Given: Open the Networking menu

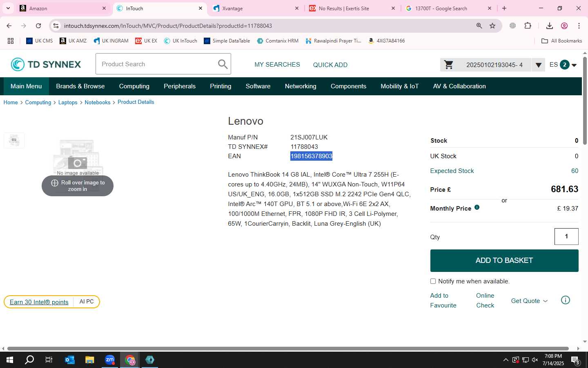Looking at the screenshot, I should (301, 86).
